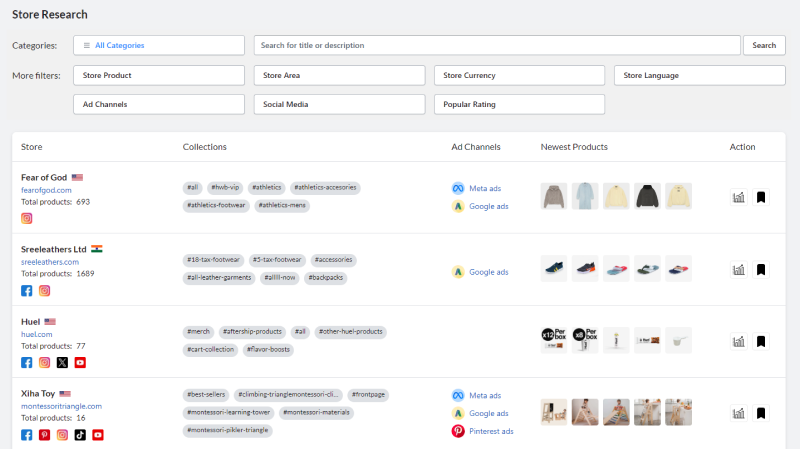Screen dimensions: 800x449
Task: Open the Social Media filter
Action: pyautogui.click(x=339, y=104)
